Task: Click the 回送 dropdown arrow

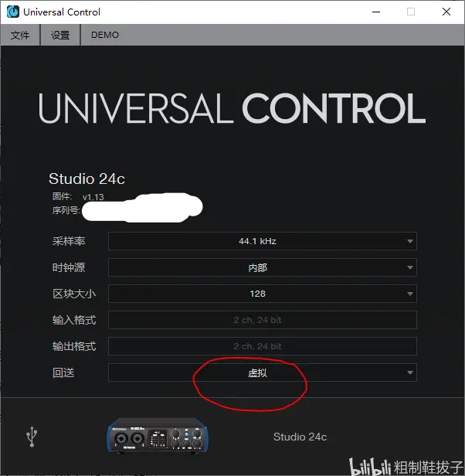Action: [x=409, y=372]
